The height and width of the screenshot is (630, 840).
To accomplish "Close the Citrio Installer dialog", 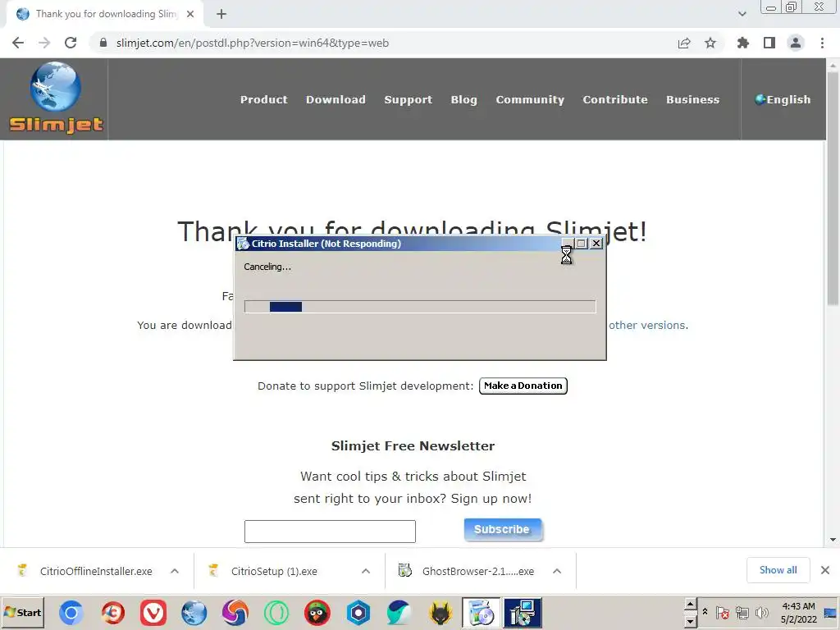I will tap(596, 243).
